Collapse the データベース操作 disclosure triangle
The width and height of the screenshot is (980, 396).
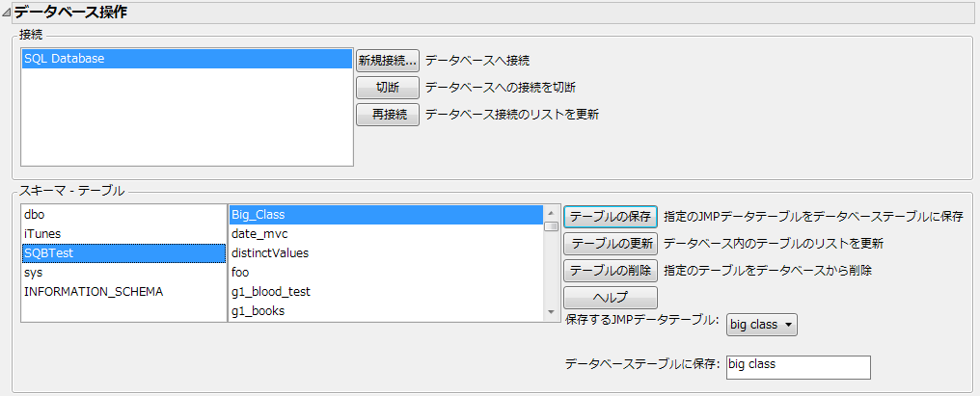(7, 13)
